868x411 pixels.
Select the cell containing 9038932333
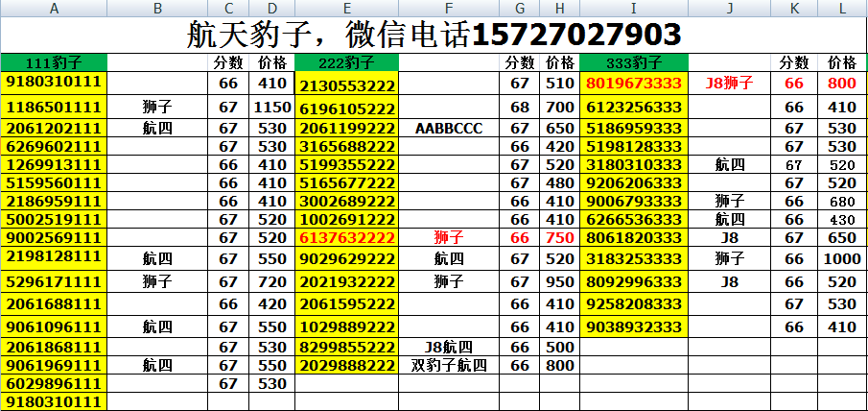(x=633, y=326)
